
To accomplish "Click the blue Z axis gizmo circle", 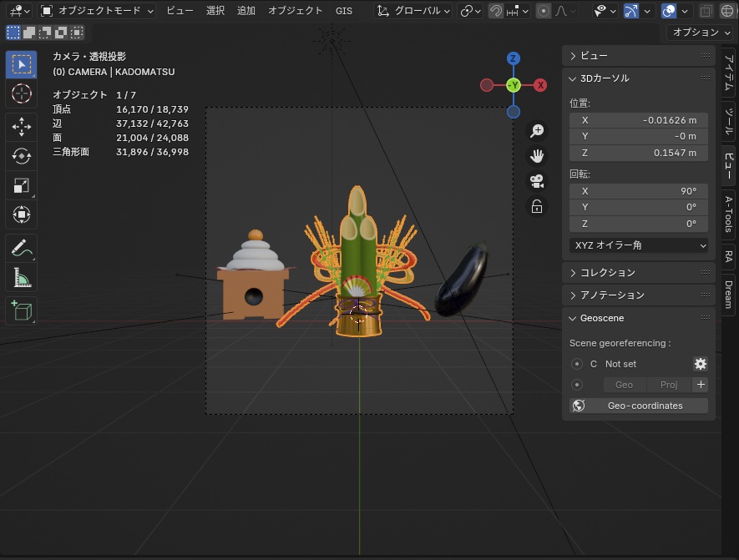I will point(514,58).
